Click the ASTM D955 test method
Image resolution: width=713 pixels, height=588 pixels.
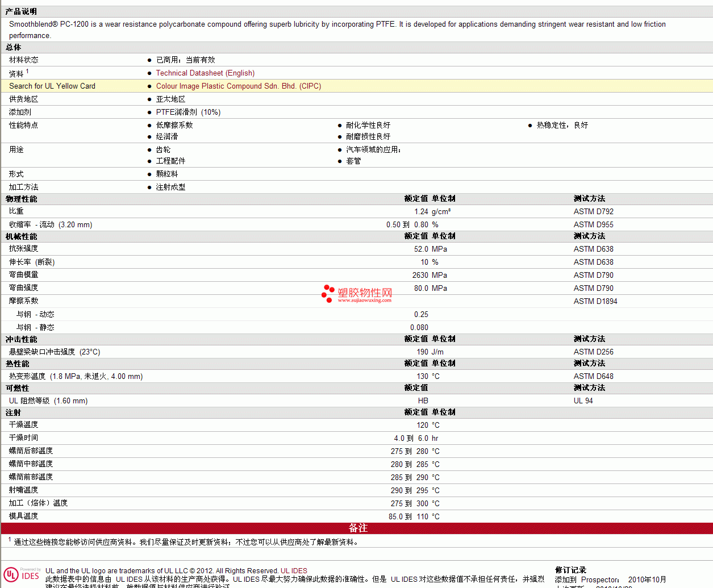594,224
